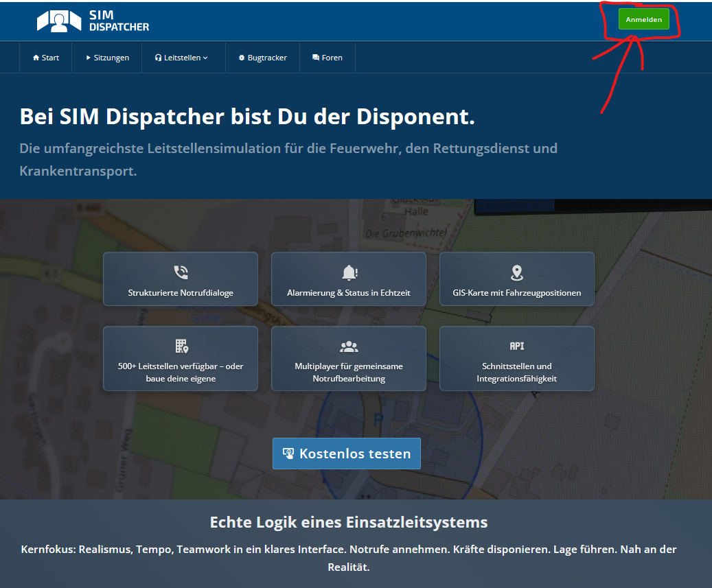The image size is (712, 588).
Task: Open the Foren navigation item
Action: point(328,58)
